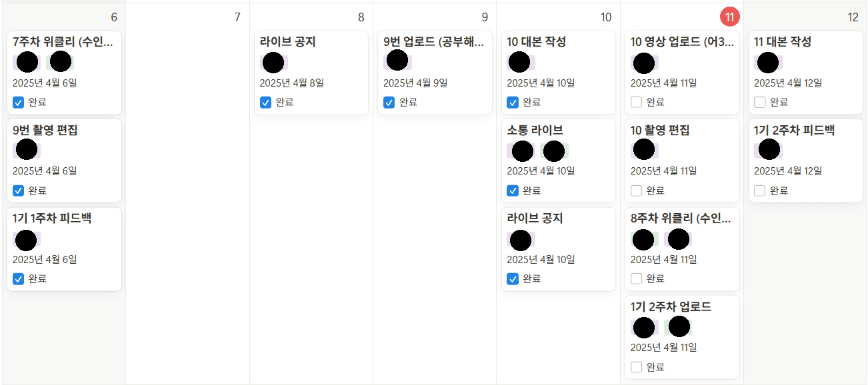Uncheck 완료 on 9번 촬영 편집 card
The width and height of the screenshot is (868, 385).
tap(19, 191)
